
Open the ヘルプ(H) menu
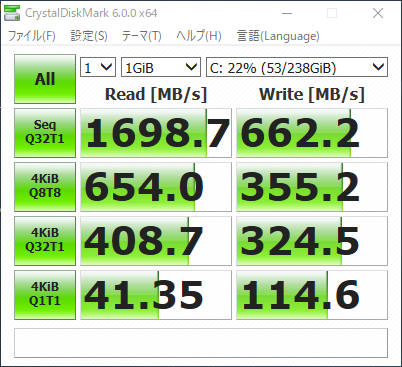coord(199,36)
